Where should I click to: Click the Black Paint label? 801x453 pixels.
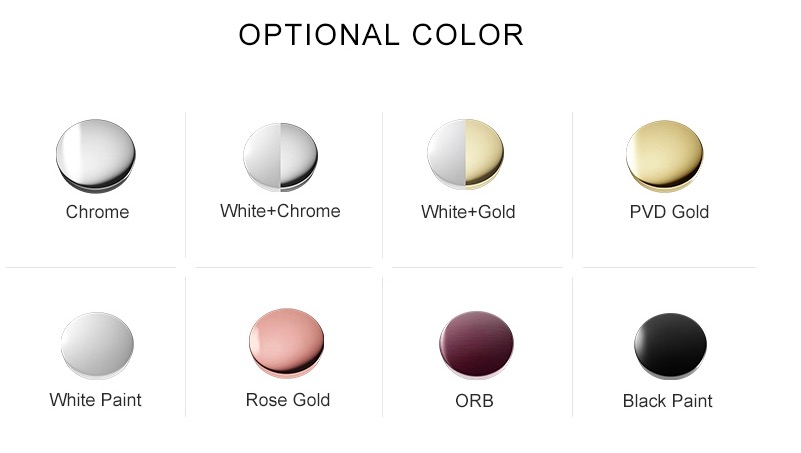point(668,401)
